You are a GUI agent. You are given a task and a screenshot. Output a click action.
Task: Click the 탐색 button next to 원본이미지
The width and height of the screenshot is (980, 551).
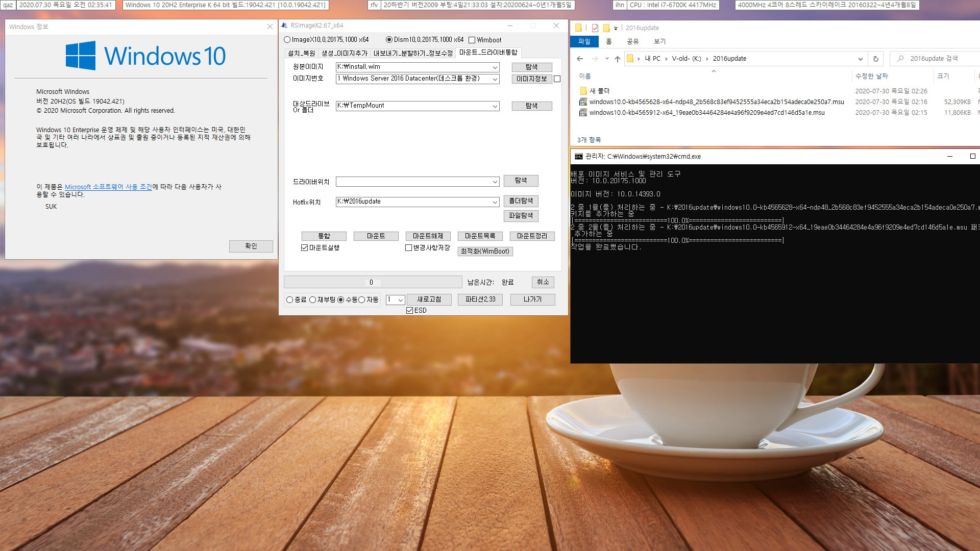[x=532, y=67]
